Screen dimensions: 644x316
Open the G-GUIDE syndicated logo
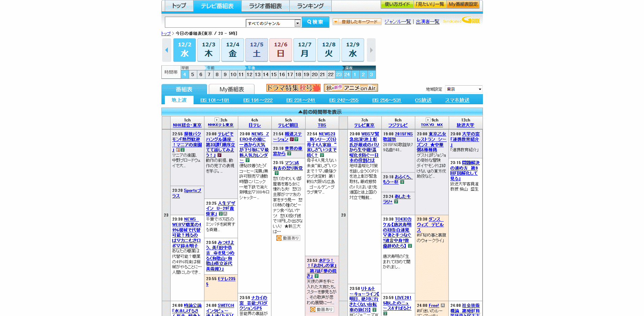pyautogui.click(x=462, y=21)
